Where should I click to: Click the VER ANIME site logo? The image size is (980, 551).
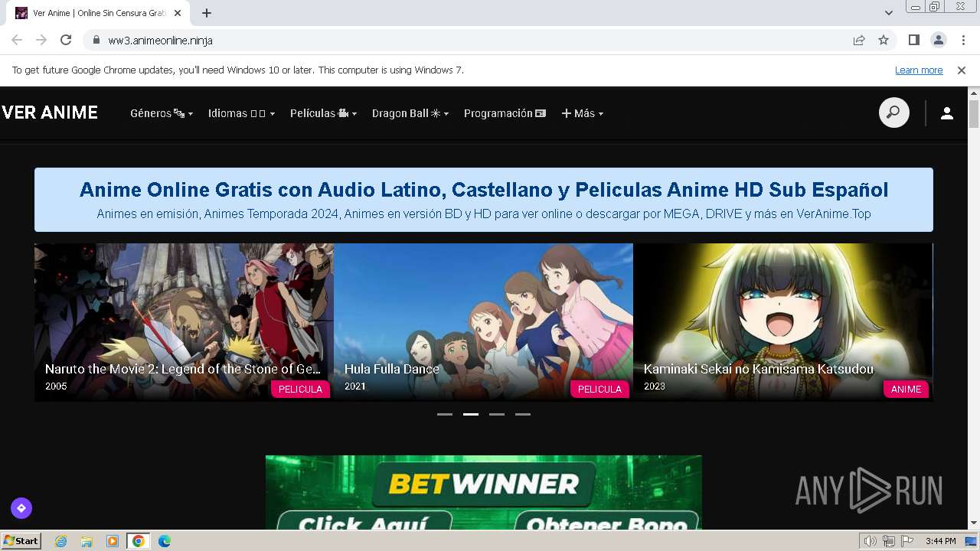tap(50, 112)
